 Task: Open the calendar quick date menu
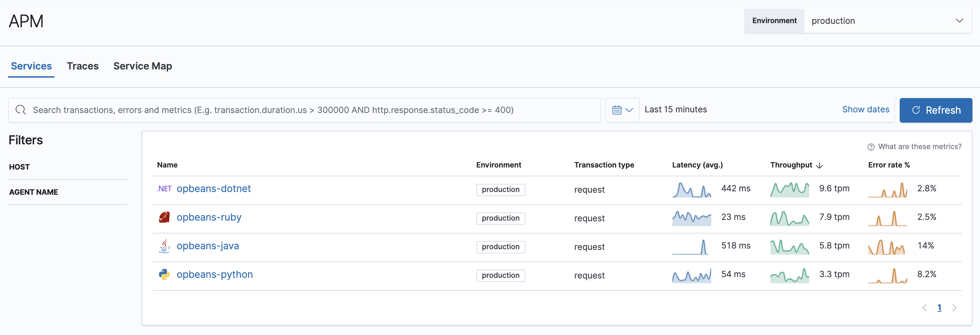pos(622,110)
